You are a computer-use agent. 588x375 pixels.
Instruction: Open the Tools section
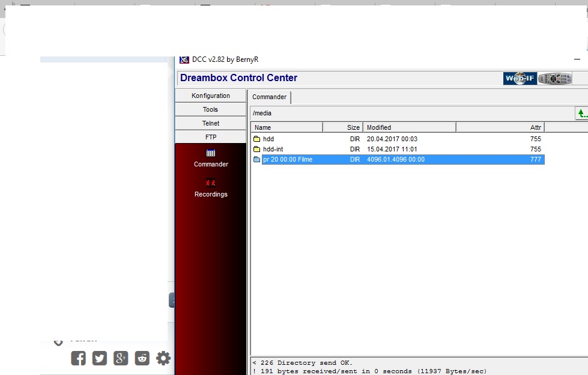pyautogui.click(x=210, y=109)
